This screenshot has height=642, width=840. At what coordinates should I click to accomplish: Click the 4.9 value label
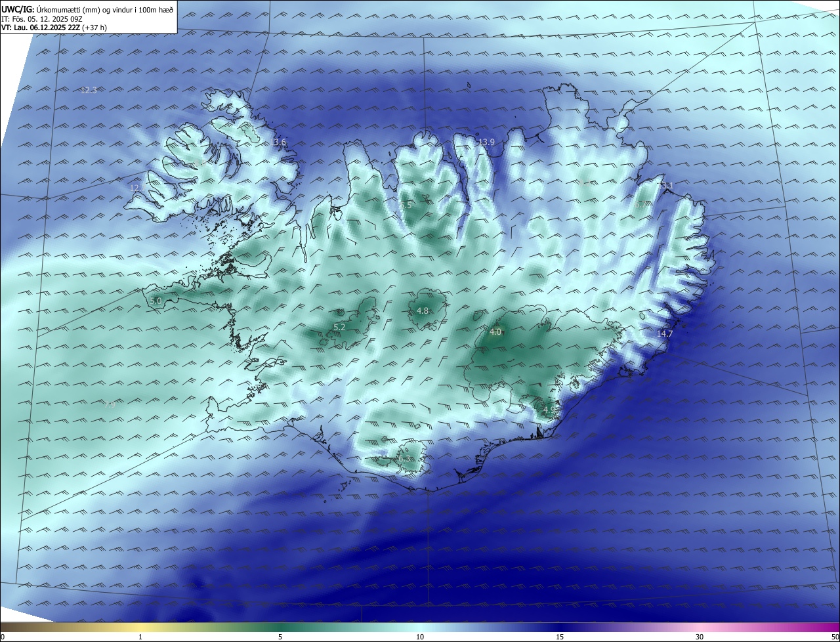tap(549, 410)
